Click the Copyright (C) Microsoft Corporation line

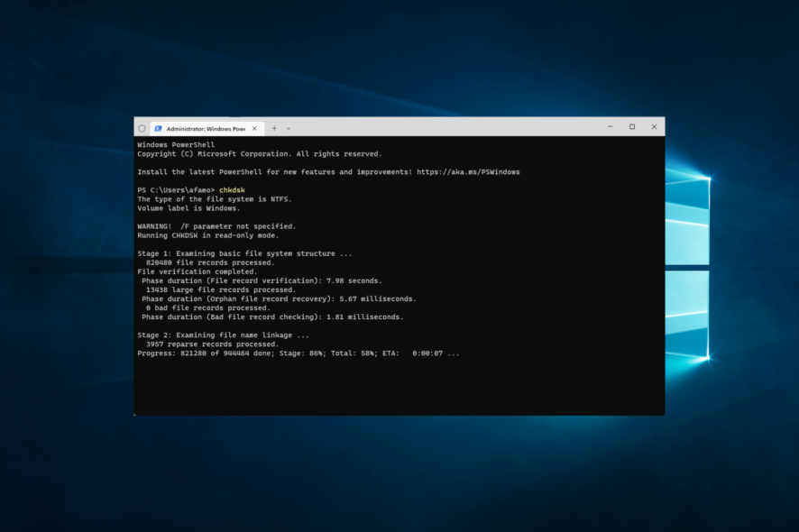(x=259, y=154)
